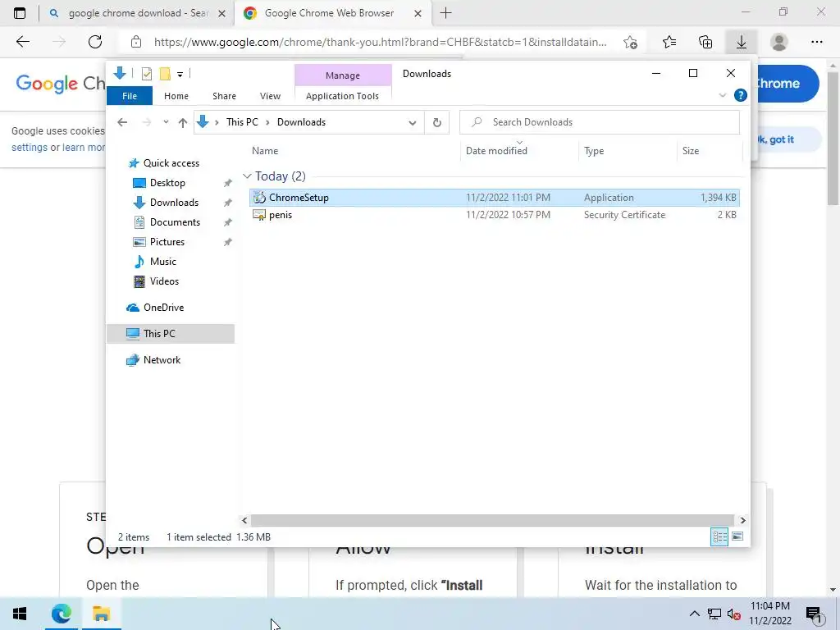Click the settings link in cookie notice

30,148
